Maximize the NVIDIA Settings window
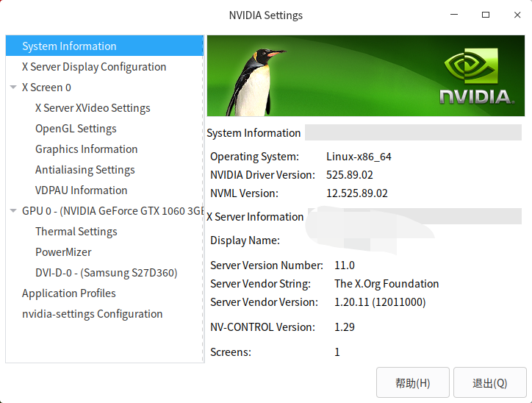This screenshot has width=532, height=403. (486, 15)
